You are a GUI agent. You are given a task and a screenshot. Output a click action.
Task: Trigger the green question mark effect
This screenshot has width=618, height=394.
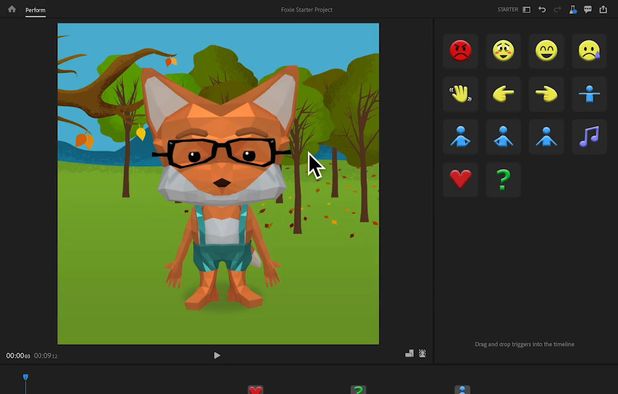(503, 180)
